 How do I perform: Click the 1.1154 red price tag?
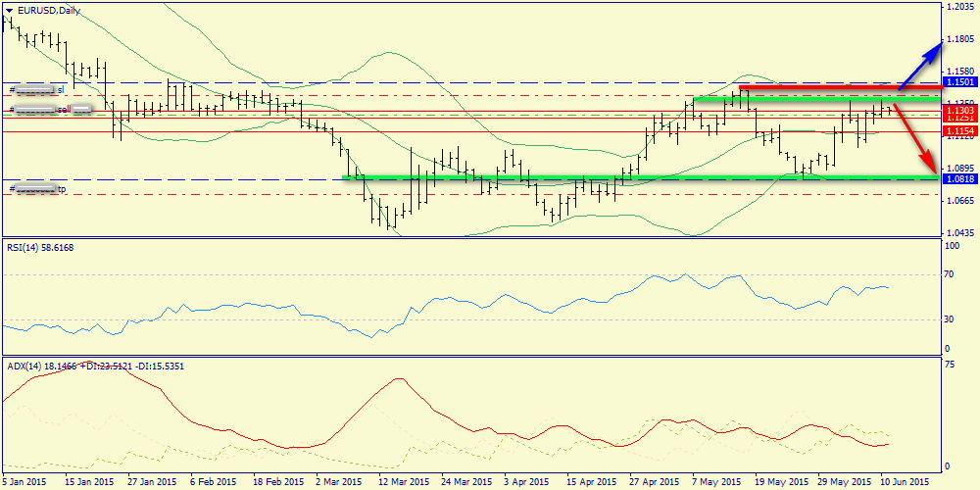pos(958,130)
